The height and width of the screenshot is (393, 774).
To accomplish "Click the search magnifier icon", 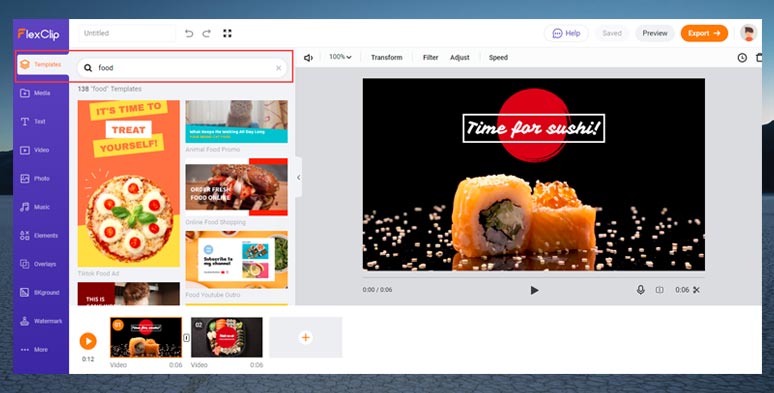I will (88, 68).
